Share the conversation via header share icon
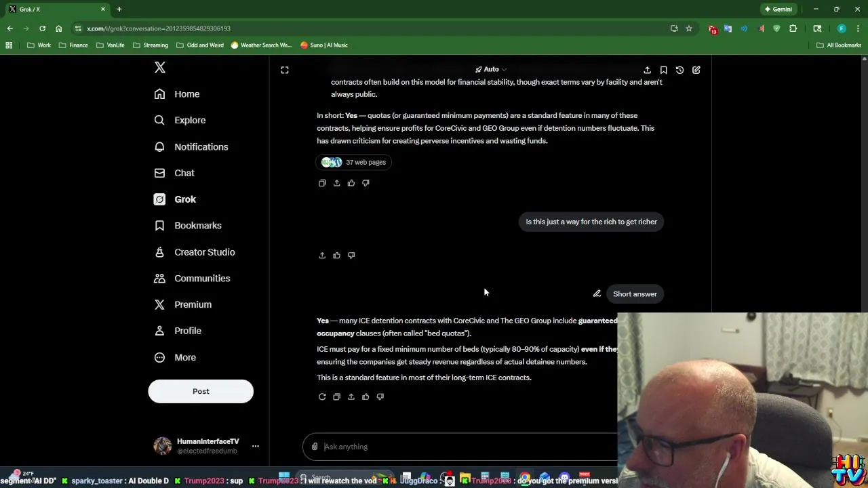Image resolution: width=868 pixels, height=488 pixels. click(x=647, y=70)
